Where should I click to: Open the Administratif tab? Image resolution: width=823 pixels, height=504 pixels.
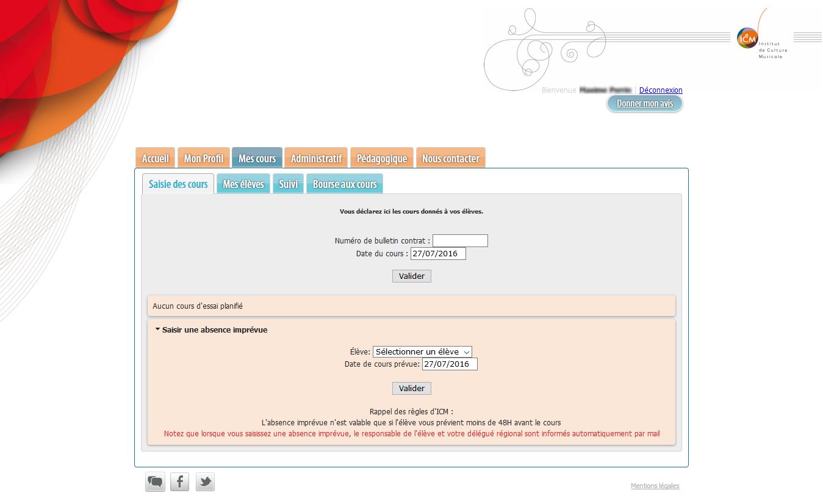pos(316,158)
